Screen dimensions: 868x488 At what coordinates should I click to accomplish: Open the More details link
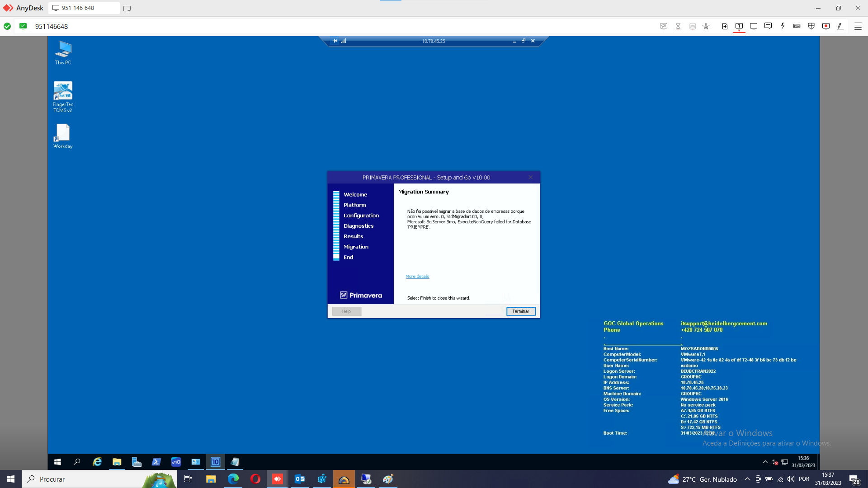(417, 277)
